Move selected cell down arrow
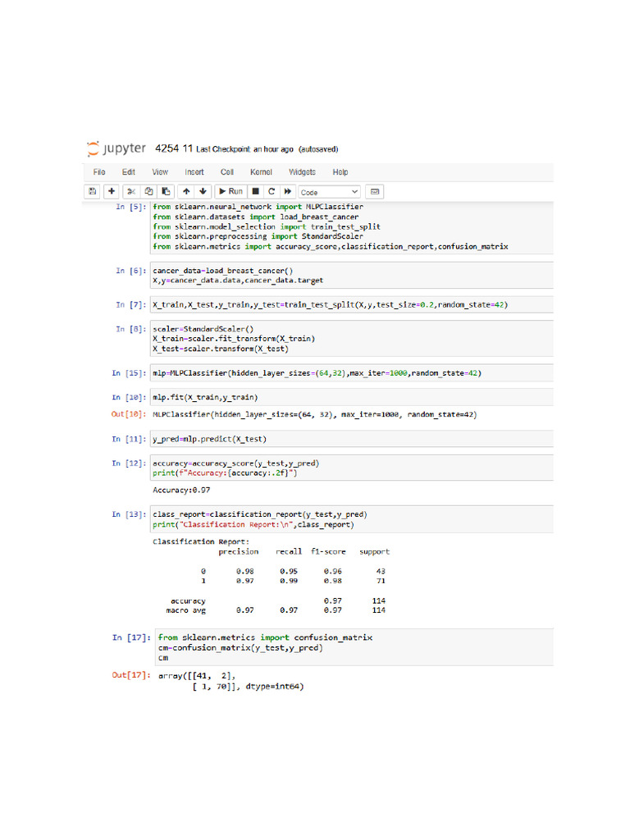This screenshot has width=630, height=840. coord(203,191)
